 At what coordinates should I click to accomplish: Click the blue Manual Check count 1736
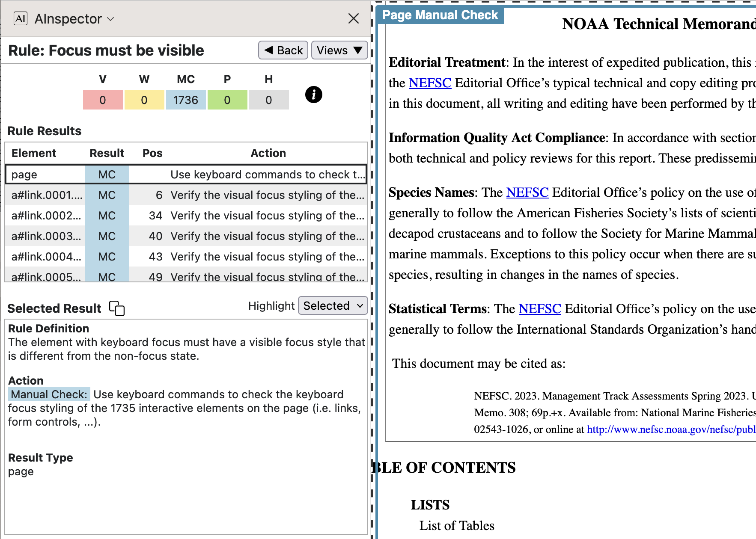[185, 100]
